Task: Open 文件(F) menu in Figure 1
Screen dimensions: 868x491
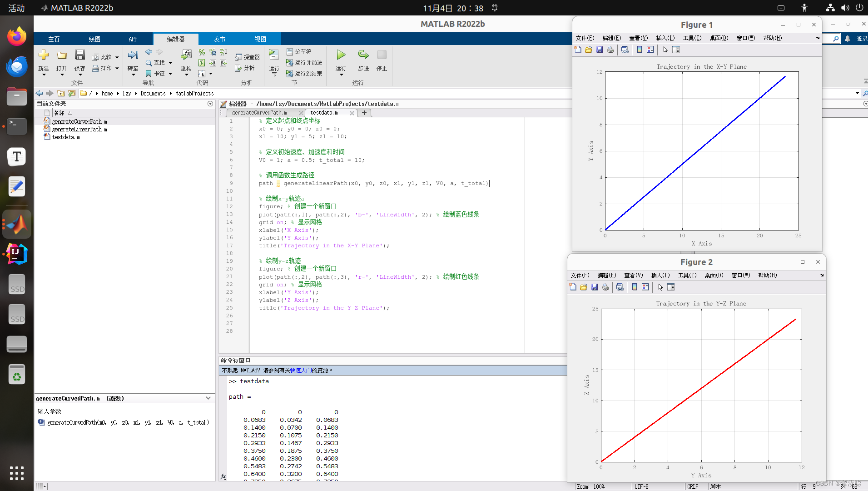Action: tap(585, 38)
